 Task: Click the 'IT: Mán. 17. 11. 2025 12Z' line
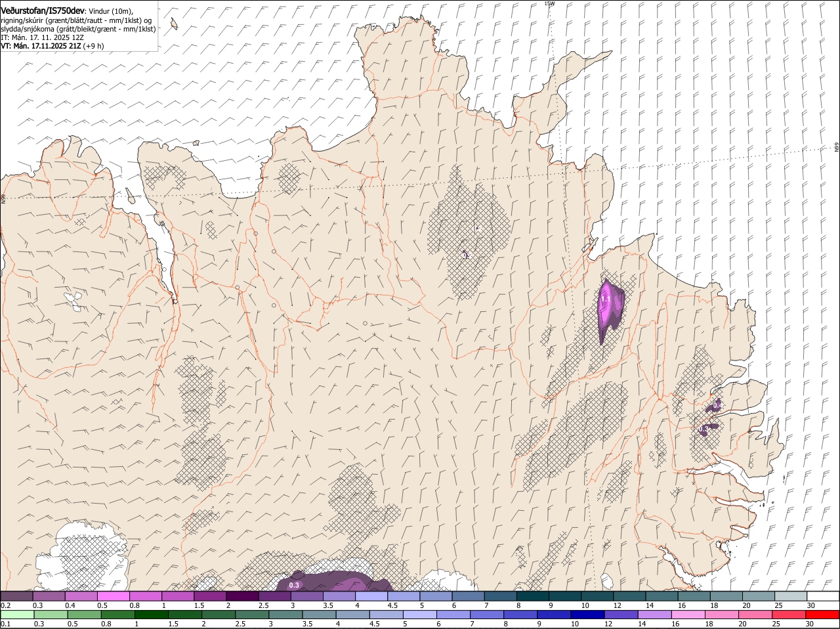pyautogui.click(x=42, y=37)
